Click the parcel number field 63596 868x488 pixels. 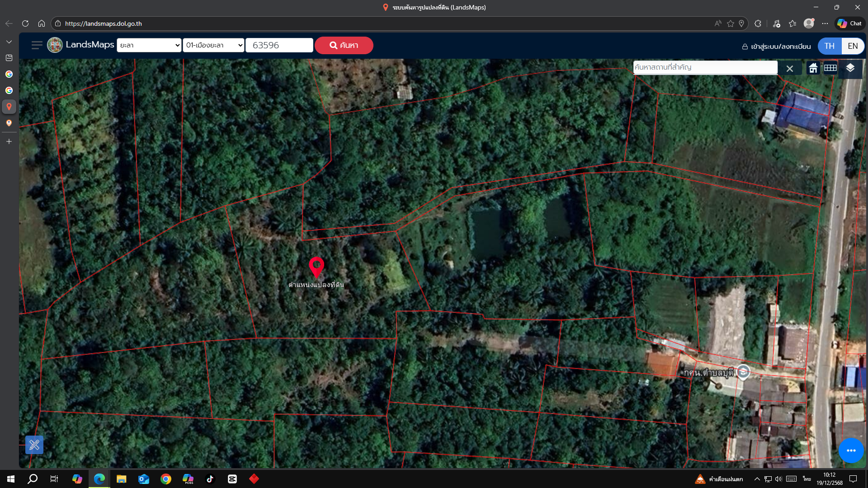click(279, 45)
